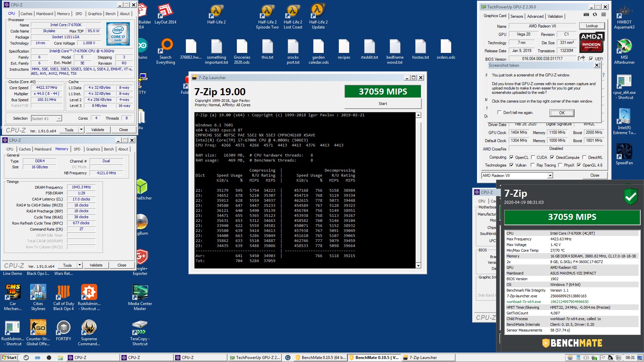Screen dimensions: 644x362
Task: Expand Tools dropdown arrow in Memory window
Action: click(x=79, y=265)
